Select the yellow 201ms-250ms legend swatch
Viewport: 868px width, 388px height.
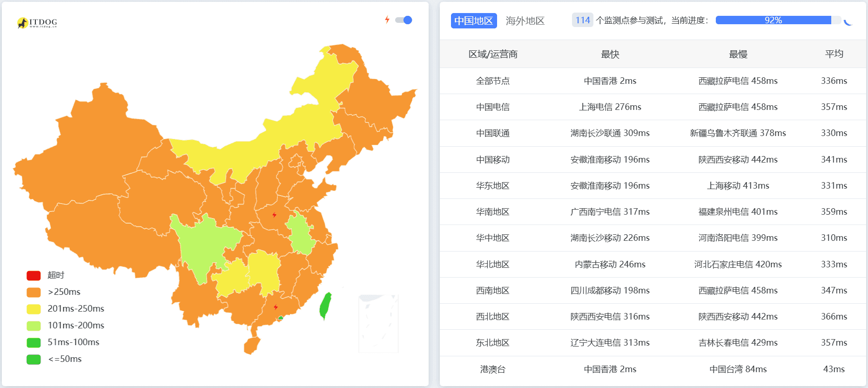(x=34, y=309)
